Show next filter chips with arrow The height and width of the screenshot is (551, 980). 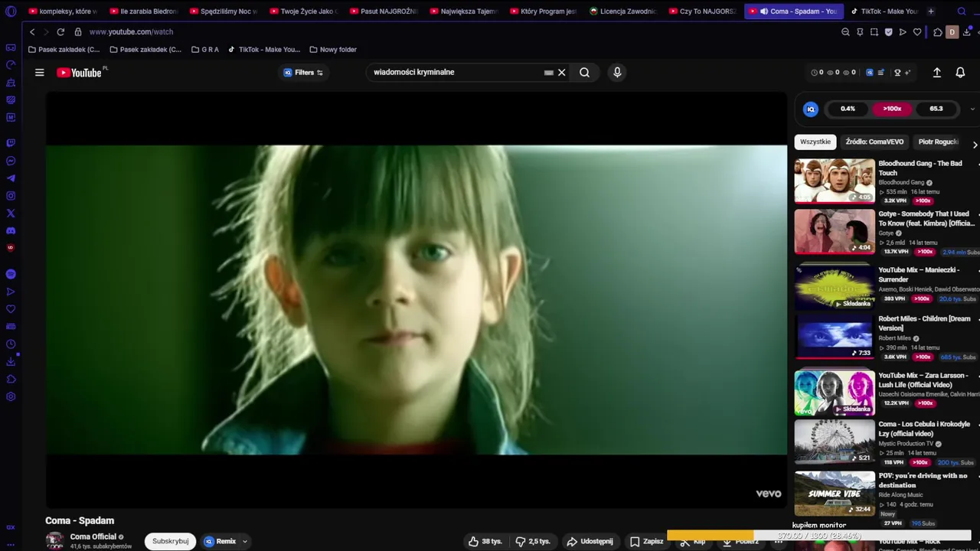coord(975,144)
